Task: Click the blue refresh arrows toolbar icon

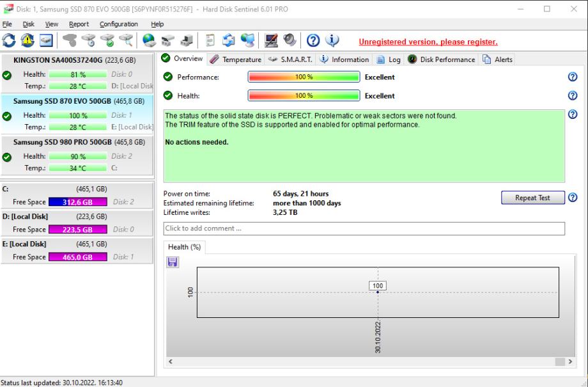Action: (9, 40)
